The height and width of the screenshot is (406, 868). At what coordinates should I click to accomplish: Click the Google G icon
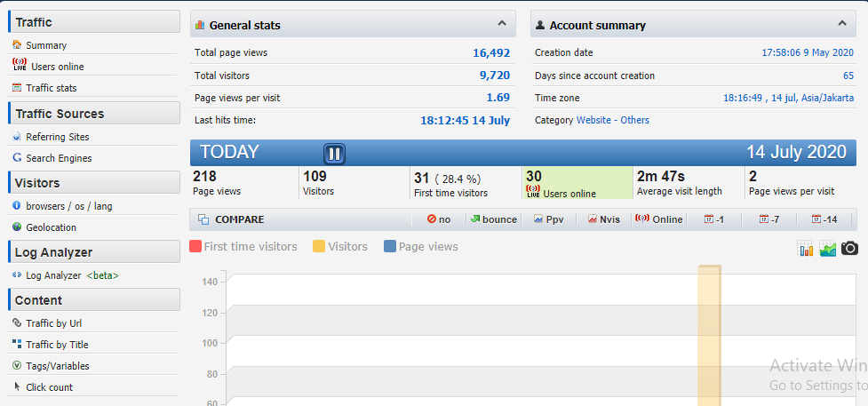[17, 157]
